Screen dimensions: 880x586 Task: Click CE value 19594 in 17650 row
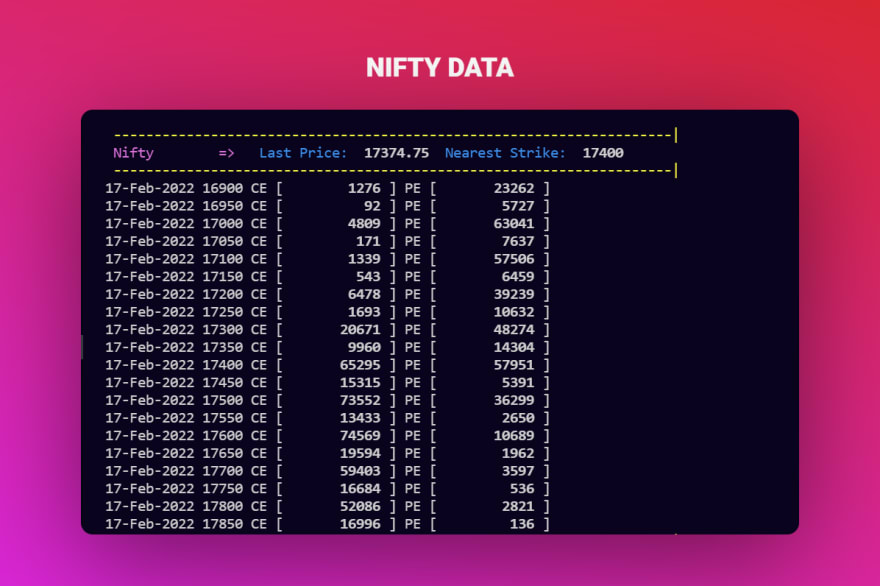[x=360, y=454]
